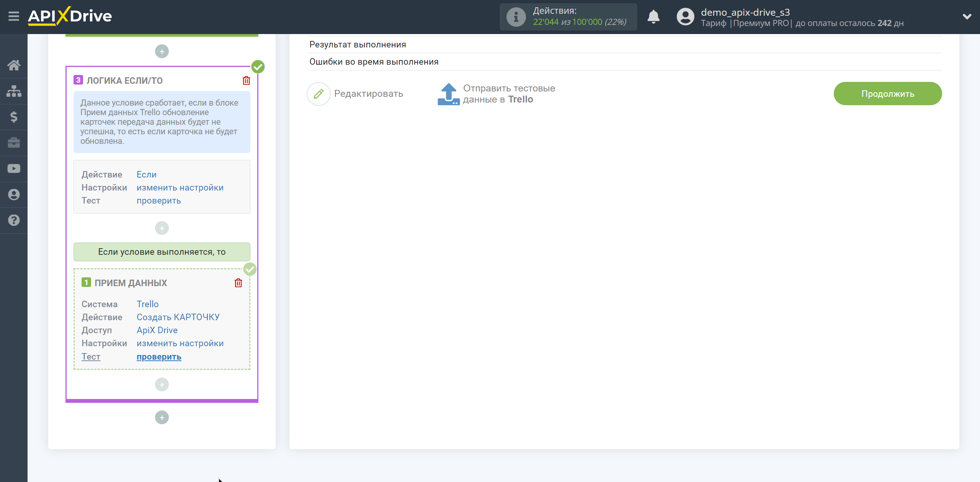Click проверить in ПРИЕМ ДАННЫХ block
980x482 pixels.
click(159, 357)
